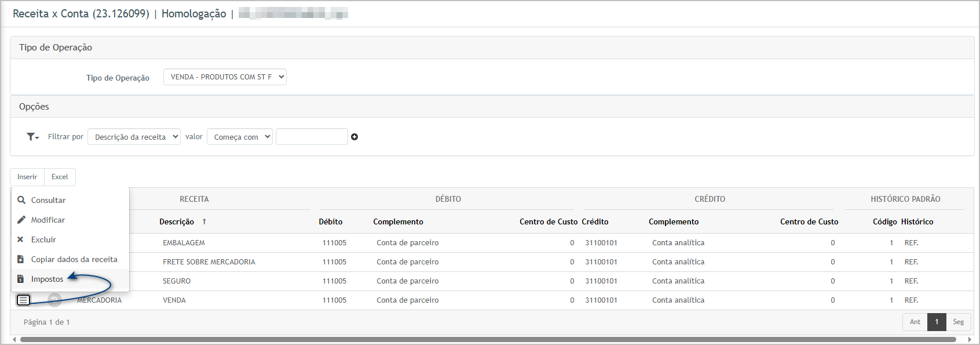
Task: Click the greyed undo icon in MERCADORIA row
Action: pyautogui.click(x=54, y=300)
